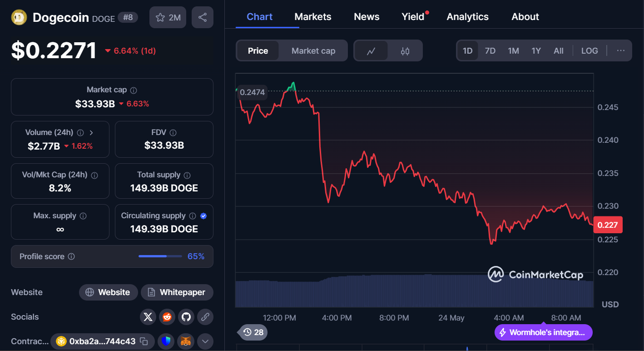The width and height of the screenshot is (644, 351).
Task: Set chart range to 1M
Action: click(x=513, y=50)
